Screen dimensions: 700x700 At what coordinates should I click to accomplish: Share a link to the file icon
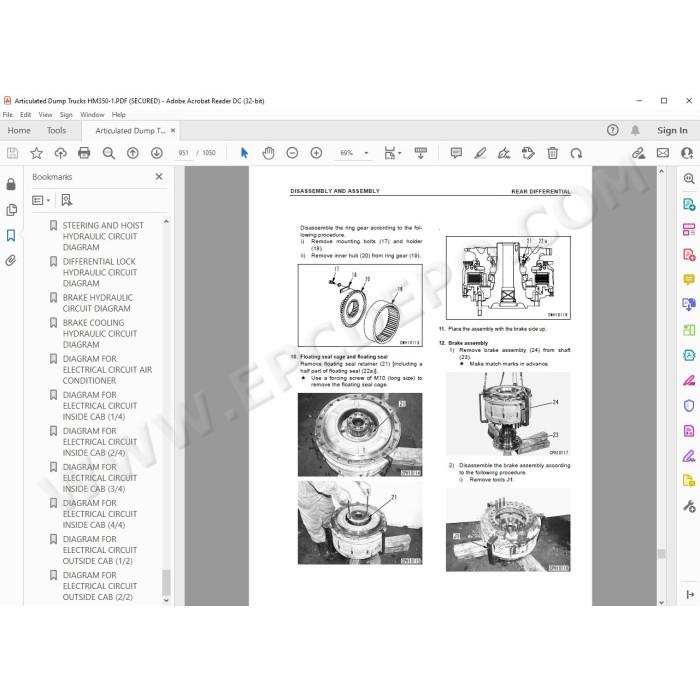point(638,153)
